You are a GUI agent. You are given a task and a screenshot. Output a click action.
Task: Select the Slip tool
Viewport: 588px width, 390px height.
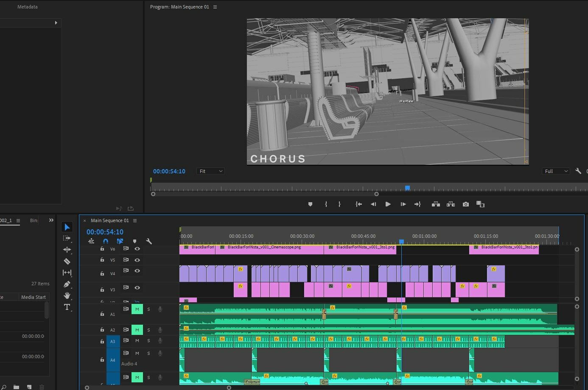pos(67,273)
